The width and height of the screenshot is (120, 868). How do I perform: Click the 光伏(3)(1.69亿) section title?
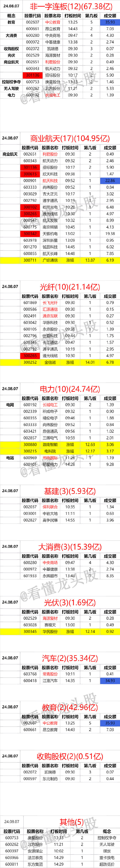tap(70, 602)
